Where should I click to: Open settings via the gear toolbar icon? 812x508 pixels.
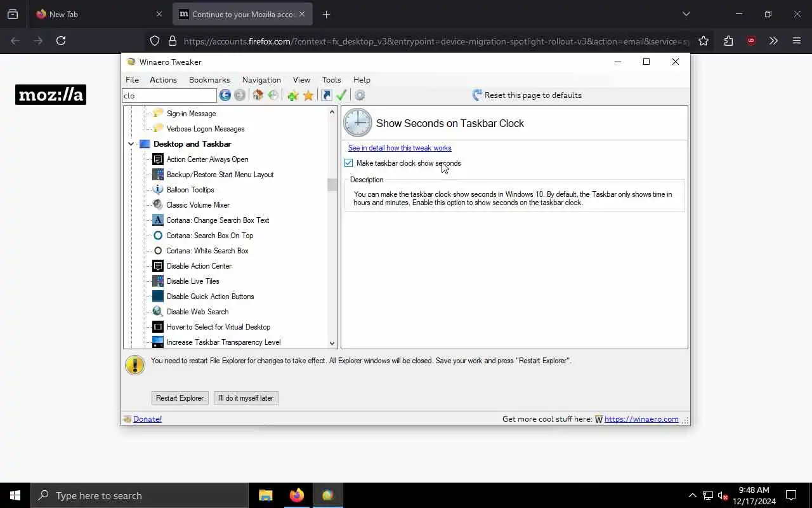[360, 95]
